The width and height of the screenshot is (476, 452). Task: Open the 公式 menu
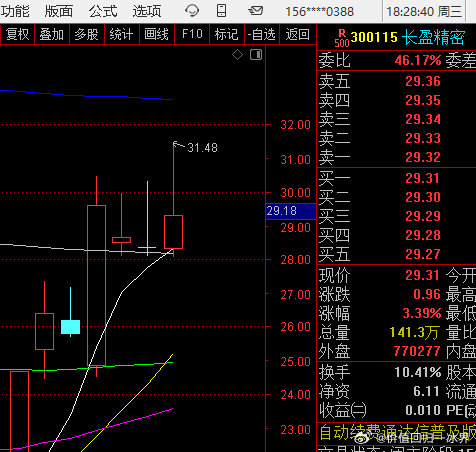[103, 11]
